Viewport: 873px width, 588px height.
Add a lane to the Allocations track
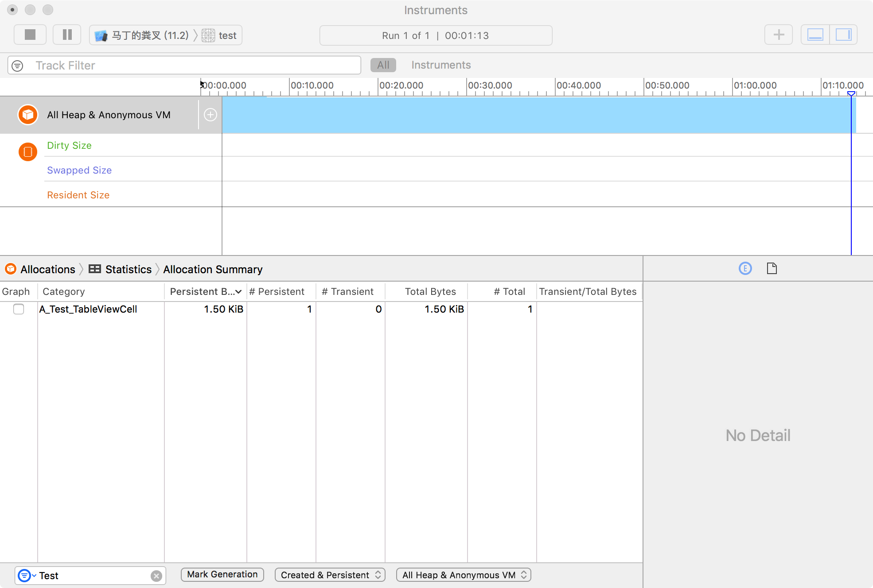click(210, 115)
